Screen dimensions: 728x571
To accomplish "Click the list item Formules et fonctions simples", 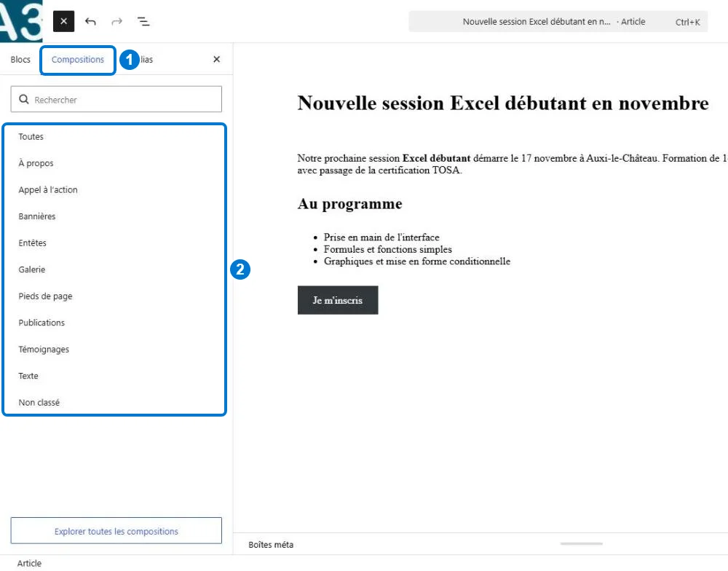I will (388, 249).
